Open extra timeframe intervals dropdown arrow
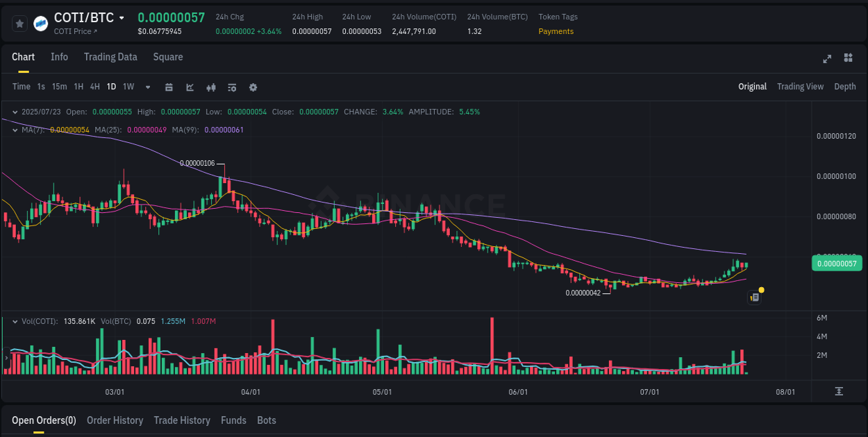 click(147, 87)
